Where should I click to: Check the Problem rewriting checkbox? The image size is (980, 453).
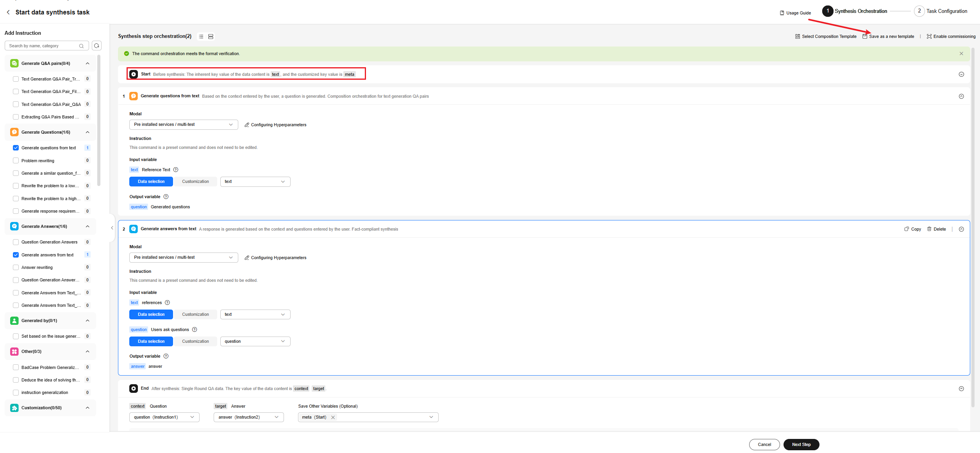tap(16, 161)
